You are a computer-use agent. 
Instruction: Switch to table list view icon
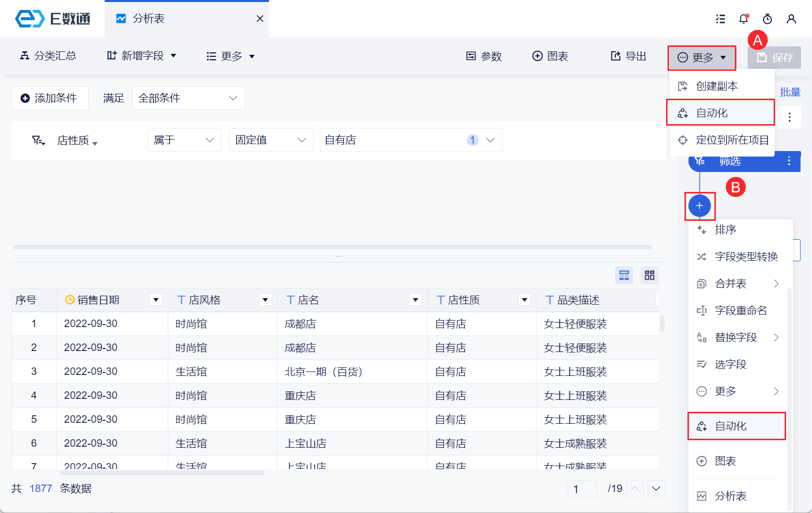click(624, 275)
